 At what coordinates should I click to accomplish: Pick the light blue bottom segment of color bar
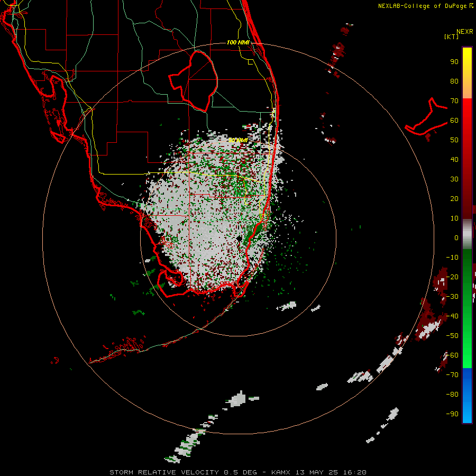467,411
